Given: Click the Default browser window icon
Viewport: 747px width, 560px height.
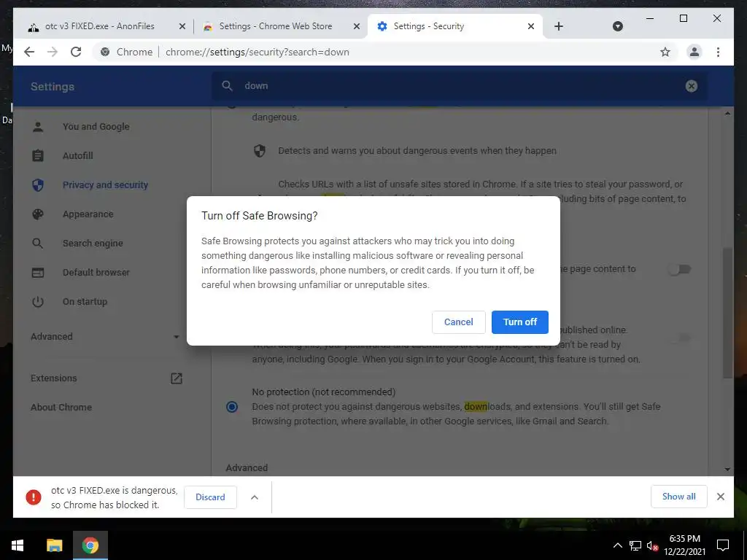Looking at the screenshot, I should click(38, 273).
